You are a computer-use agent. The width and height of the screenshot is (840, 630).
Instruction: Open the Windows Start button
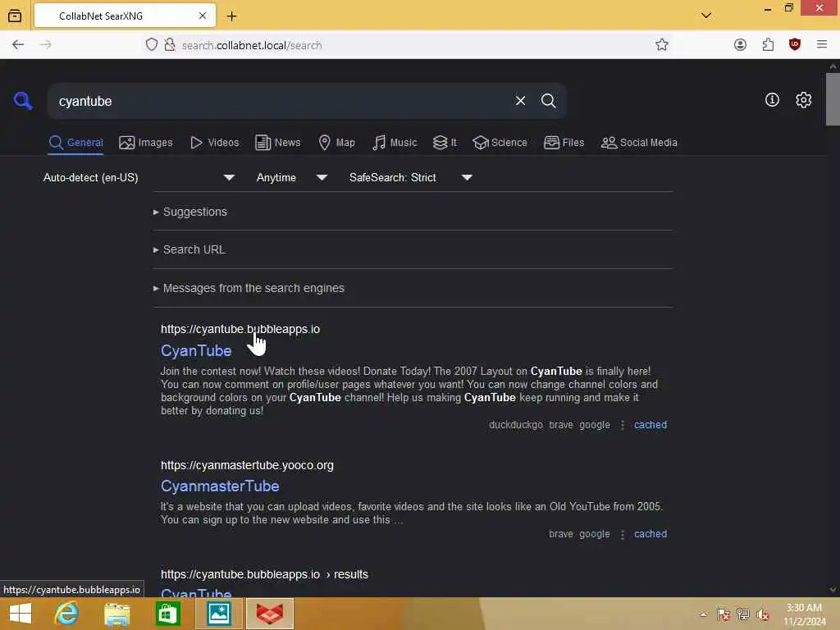[x=21, y=614]
